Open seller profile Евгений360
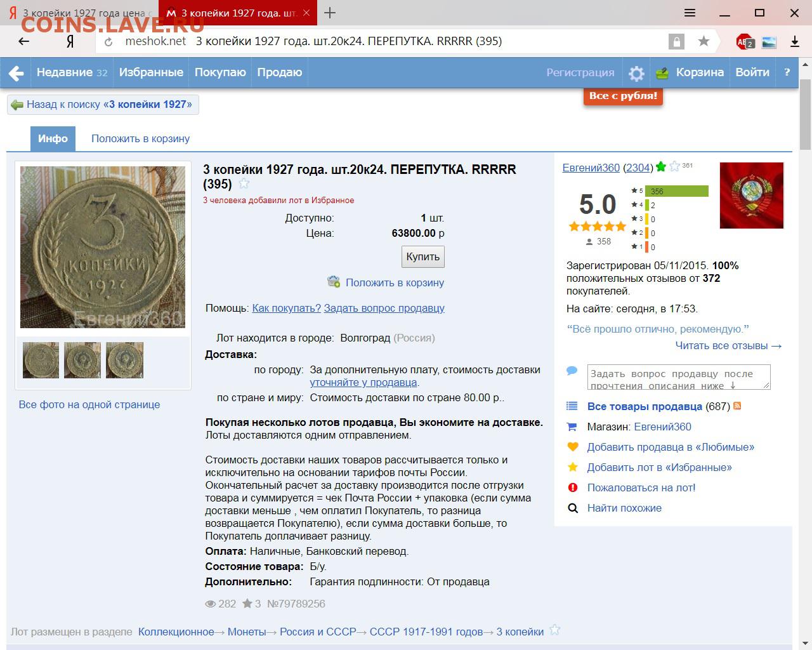 coord(591,168)
